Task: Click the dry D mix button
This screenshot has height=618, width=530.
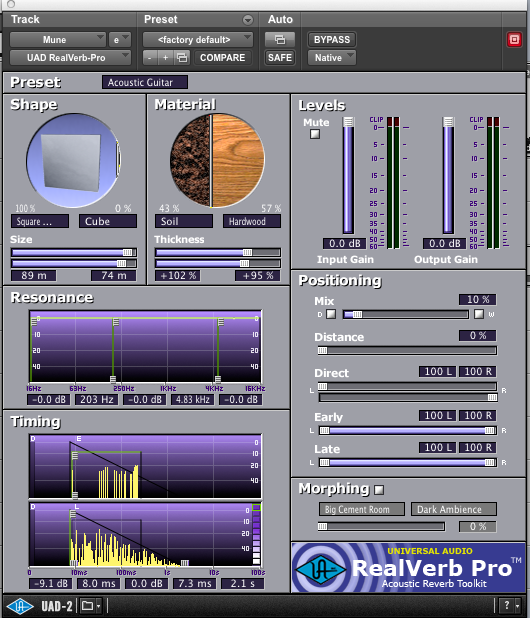Action: tap(331, 314)
